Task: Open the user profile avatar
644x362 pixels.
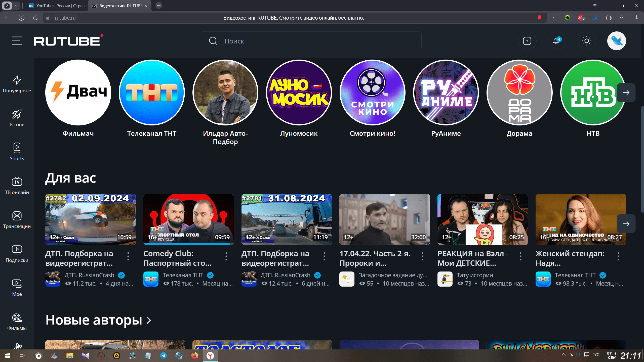Action: pos(616,41)
